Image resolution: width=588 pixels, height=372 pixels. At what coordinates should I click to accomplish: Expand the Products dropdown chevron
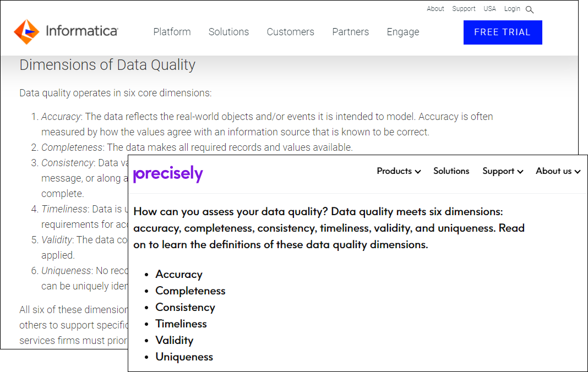pyautogui.click(x=418, y=172)
